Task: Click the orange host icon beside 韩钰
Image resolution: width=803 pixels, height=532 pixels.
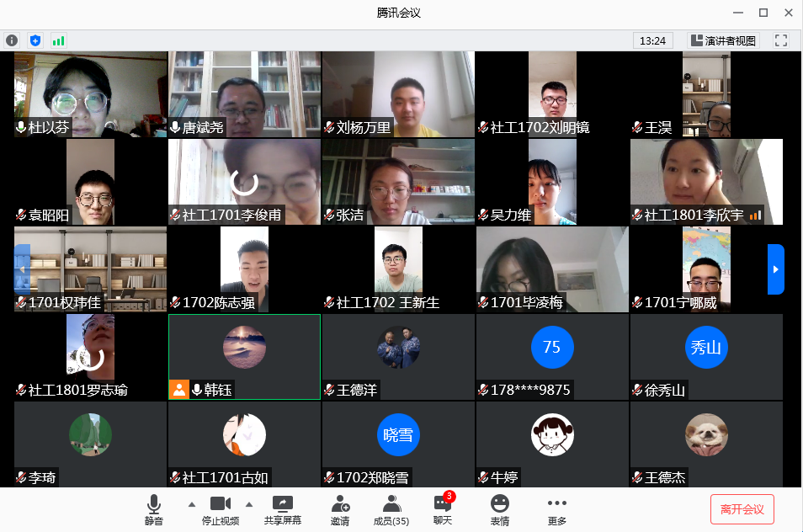Action: point(179,389)
